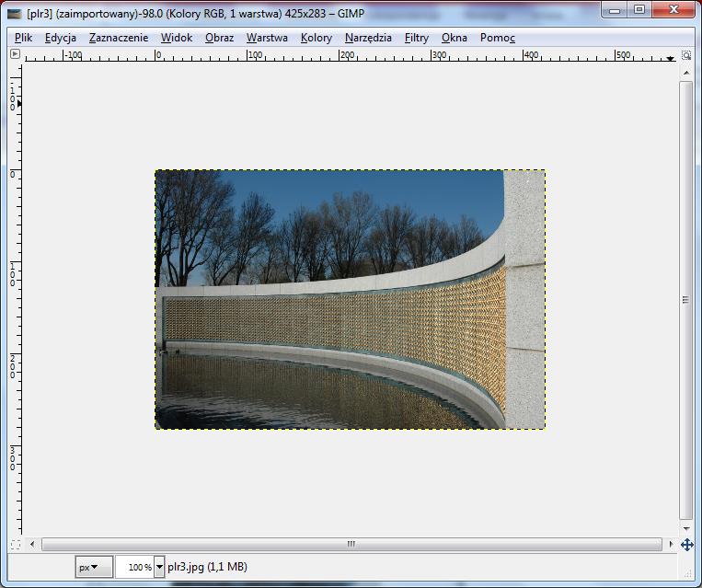
Task: Open the Zaznaczenie menu
Action: 119,38
